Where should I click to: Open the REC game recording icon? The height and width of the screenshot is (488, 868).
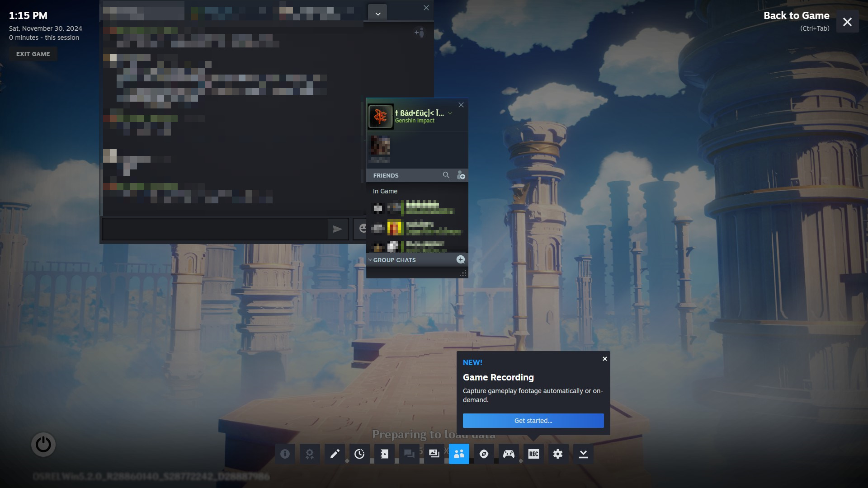point(533,454)
